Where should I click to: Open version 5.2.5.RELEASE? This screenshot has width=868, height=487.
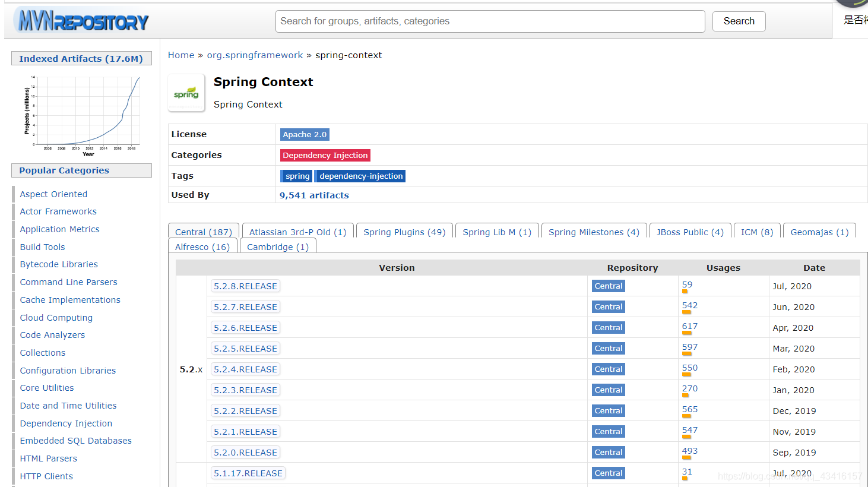(x=245, y=349)
